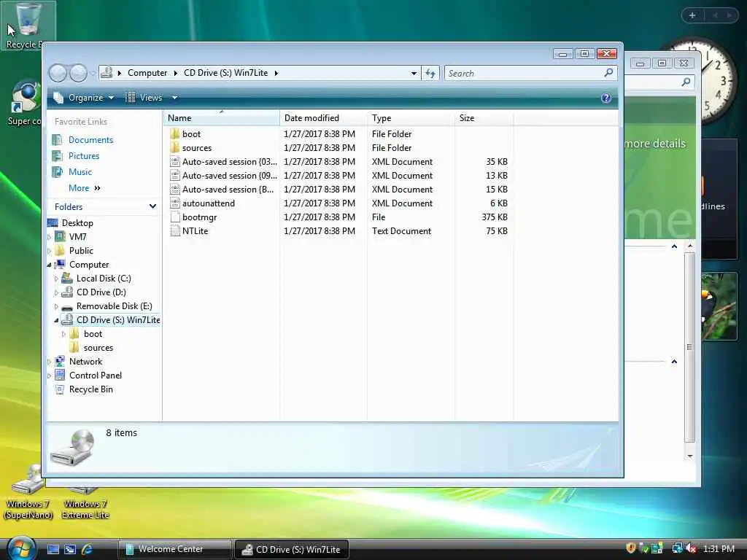Select Auto-saved session {03... file
Viewport: 747px width, 560px height.
click(230, 161)
